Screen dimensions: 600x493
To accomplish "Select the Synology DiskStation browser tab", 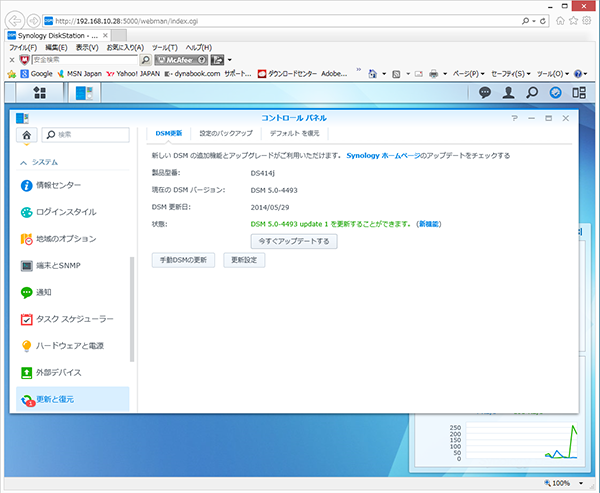I will pyautogui.click(x=57, y=36).
